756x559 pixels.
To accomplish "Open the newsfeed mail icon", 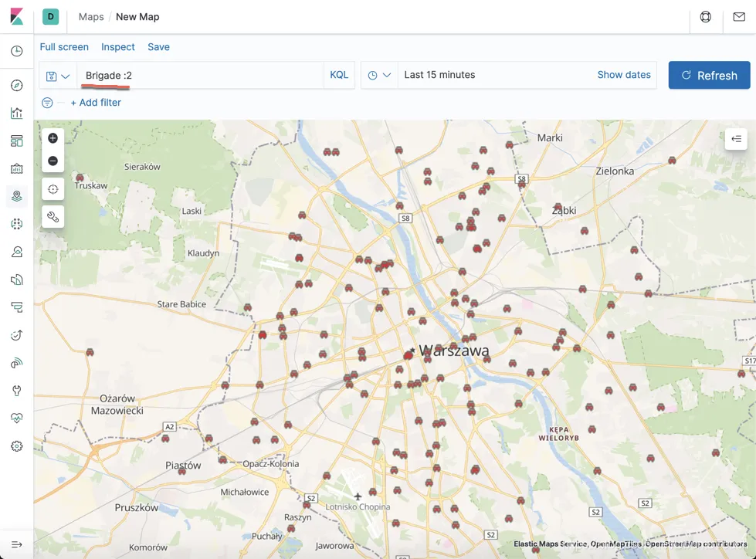I will pos(739,17).
